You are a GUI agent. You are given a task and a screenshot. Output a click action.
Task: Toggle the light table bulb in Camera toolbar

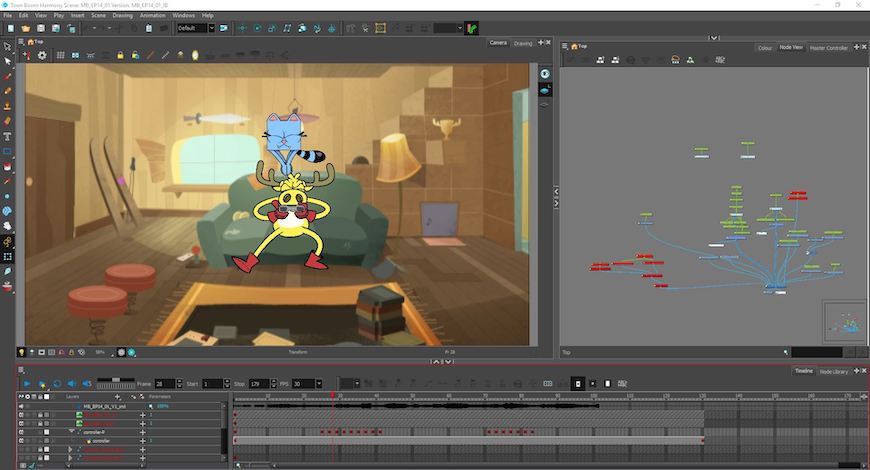click(195, 55)
